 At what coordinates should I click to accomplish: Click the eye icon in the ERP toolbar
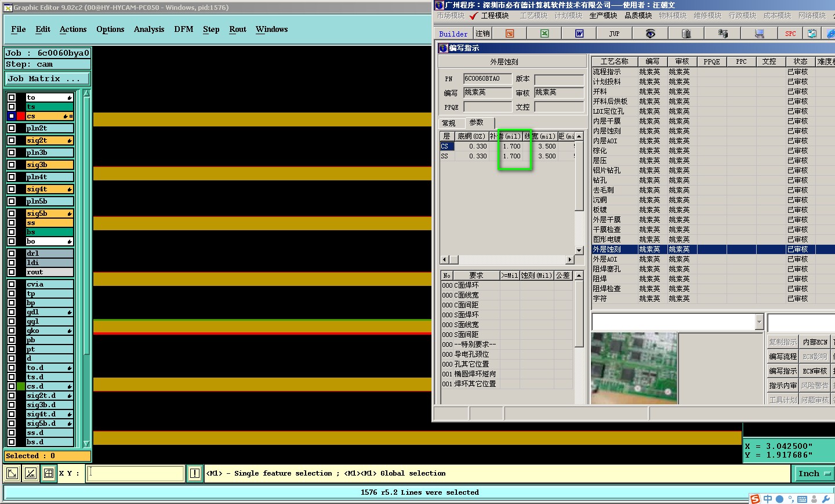(651, 34)
